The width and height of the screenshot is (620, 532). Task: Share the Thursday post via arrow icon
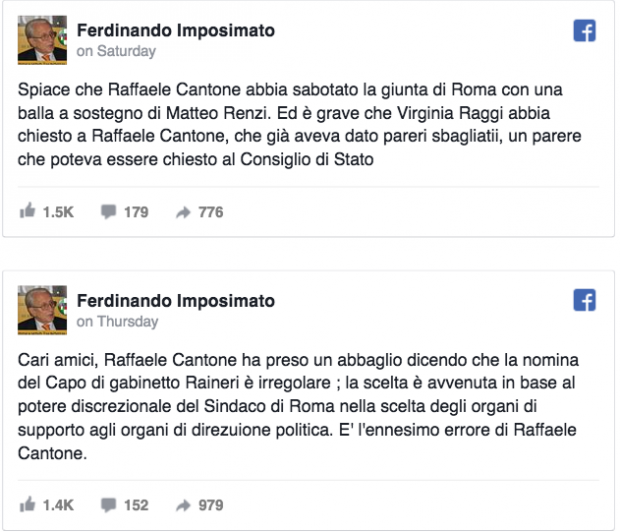point(183,506)
